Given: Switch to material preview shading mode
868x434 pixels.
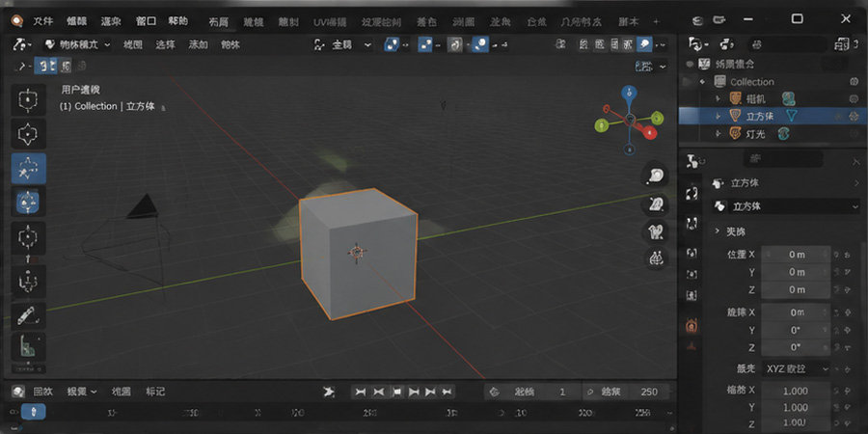Looking at the screenshot, I should (628, 44).
